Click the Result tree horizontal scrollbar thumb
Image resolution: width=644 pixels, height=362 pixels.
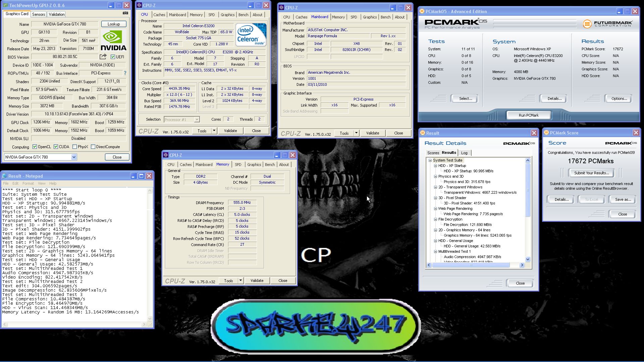click(x=471, y=265)
